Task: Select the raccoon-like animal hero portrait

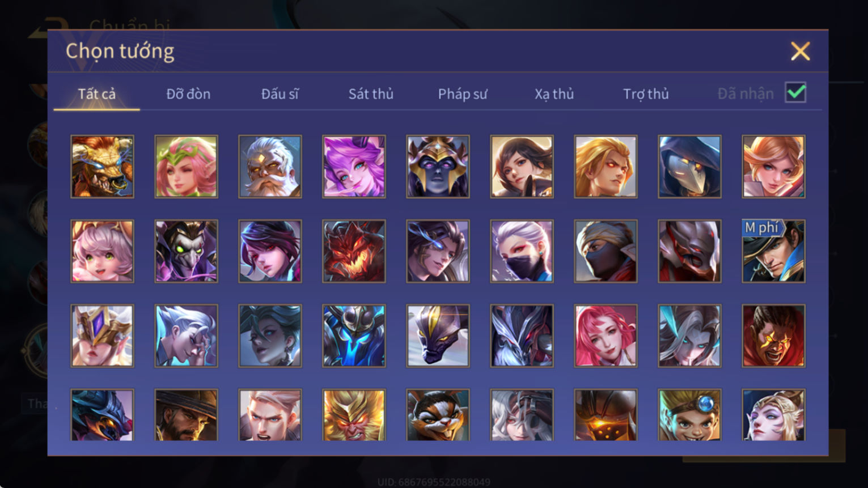Action: coord(438,415)
